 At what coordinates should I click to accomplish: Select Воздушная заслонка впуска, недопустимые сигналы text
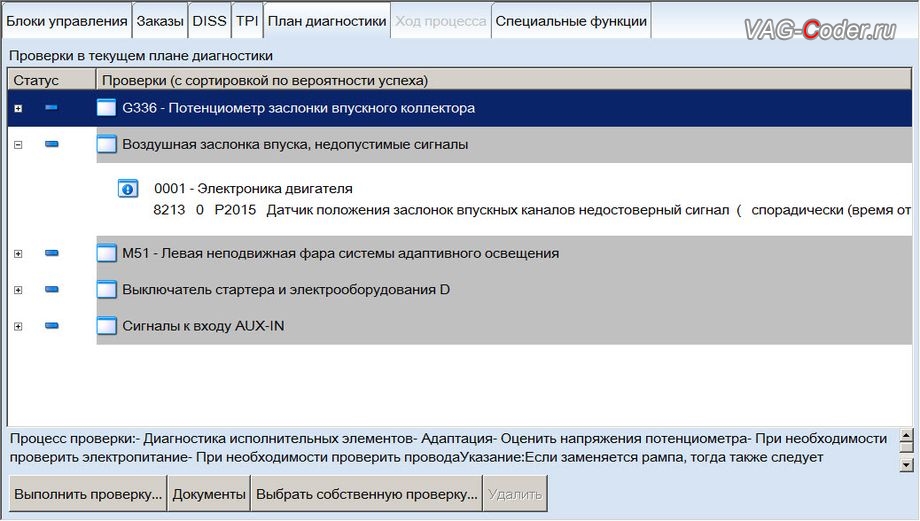pos(295,144)
